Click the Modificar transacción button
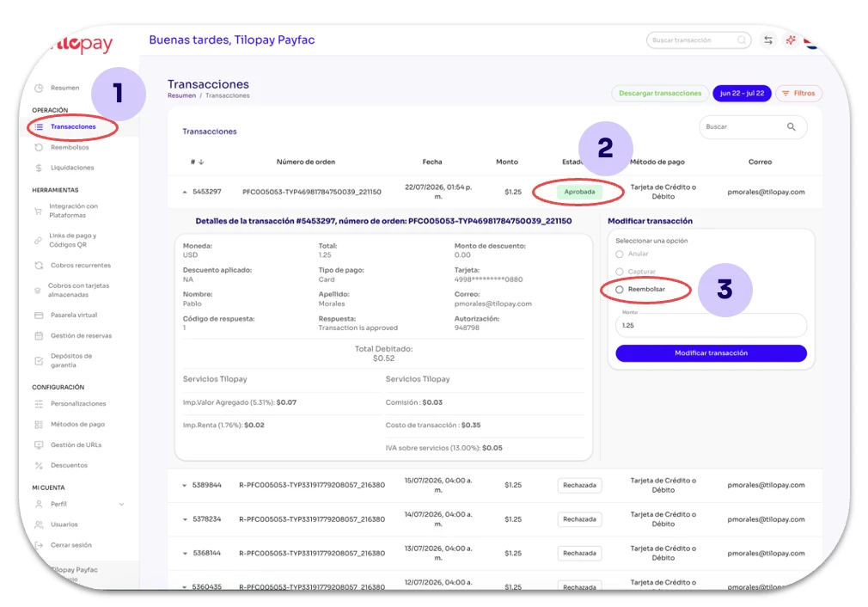Image resolution: width=868 pixels, height=607 pixels. click(711, 353)
